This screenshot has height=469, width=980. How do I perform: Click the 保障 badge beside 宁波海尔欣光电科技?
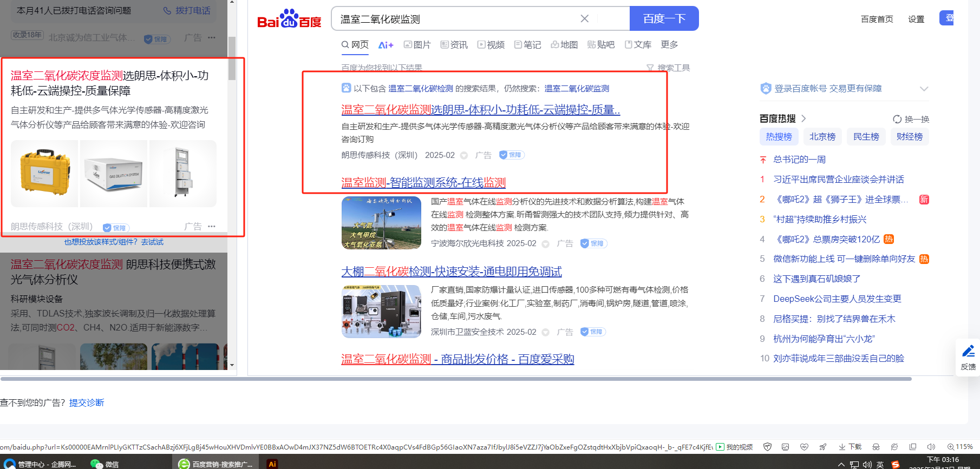coord(593,243)
